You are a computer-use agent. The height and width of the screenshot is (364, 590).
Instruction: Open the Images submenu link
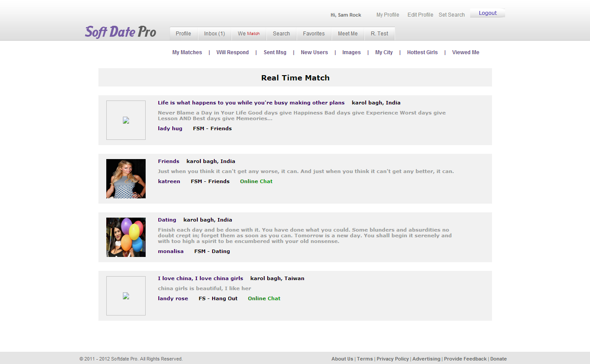coord(352,52)
